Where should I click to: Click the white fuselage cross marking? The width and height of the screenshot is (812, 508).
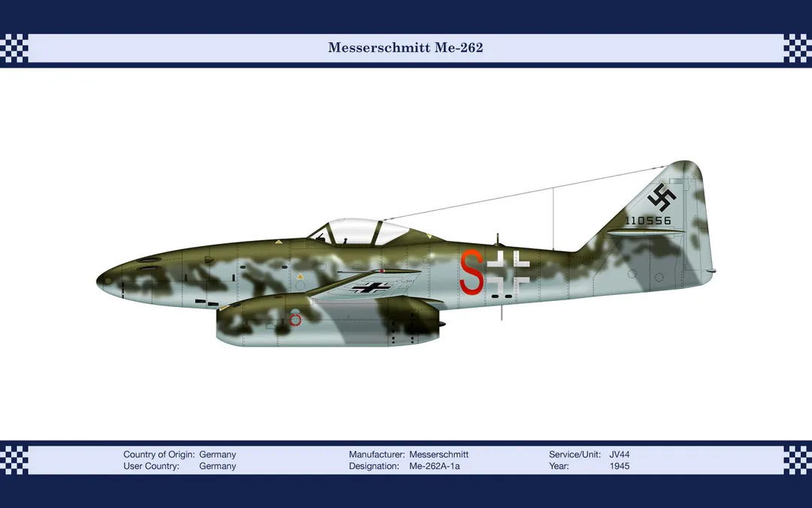pos(508,271)
